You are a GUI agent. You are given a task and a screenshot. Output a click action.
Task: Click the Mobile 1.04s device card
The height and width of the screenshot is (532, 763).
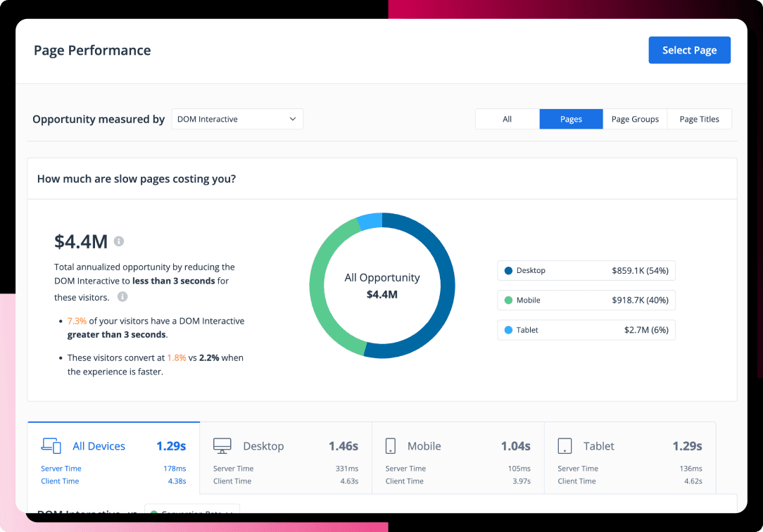click(x=458, y=457)
